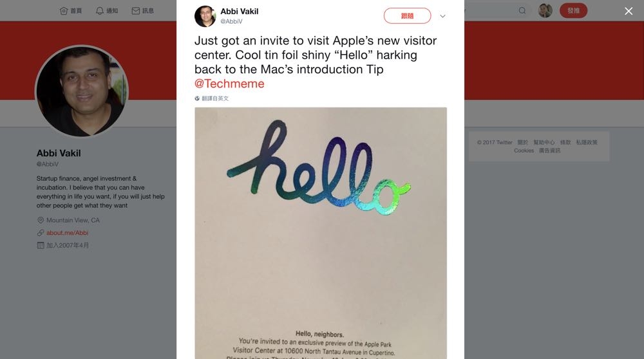This screenshot has height=359, width=644.
Task: Click Abbi Vakil's small avatar in tweet header
Action: click(205, 17)
